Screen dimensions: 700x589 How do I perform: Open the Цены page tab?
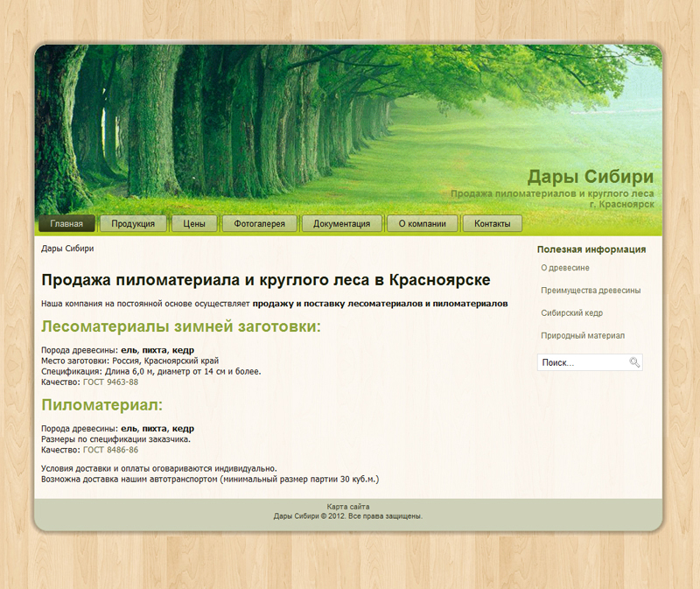pos(194,223)
